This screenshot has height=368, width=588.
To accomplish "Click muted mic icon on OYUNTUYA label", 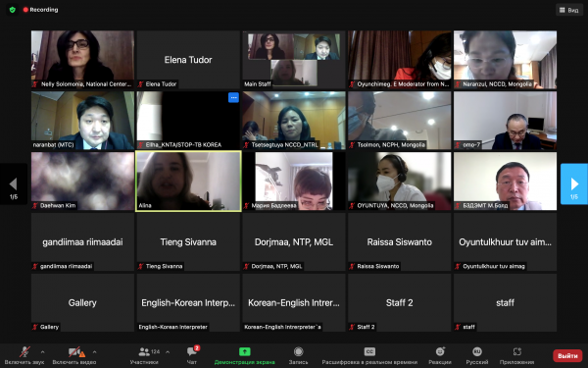I will point(352,205).
